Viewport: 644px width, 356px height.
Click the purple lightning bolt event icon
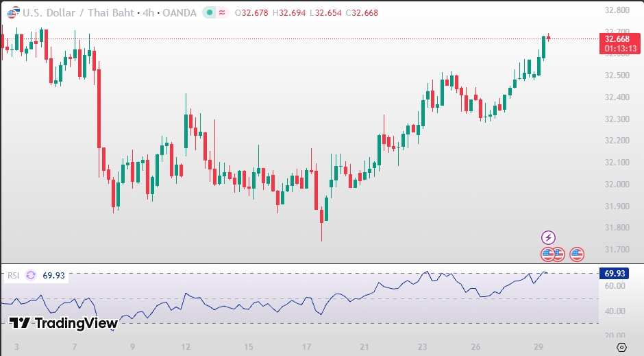(549, 238)
